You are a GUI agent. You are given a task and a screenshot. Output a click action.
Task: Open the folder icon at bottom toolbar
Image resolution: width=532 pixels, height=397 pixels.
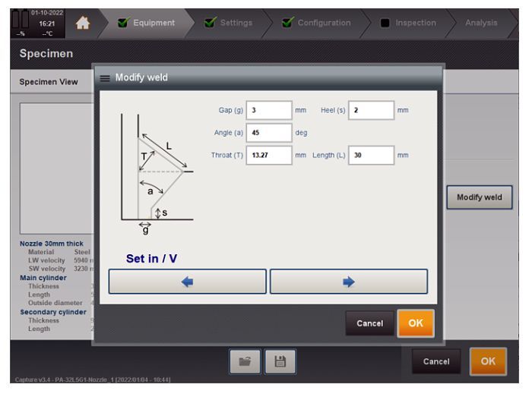(x=245, y=361)
